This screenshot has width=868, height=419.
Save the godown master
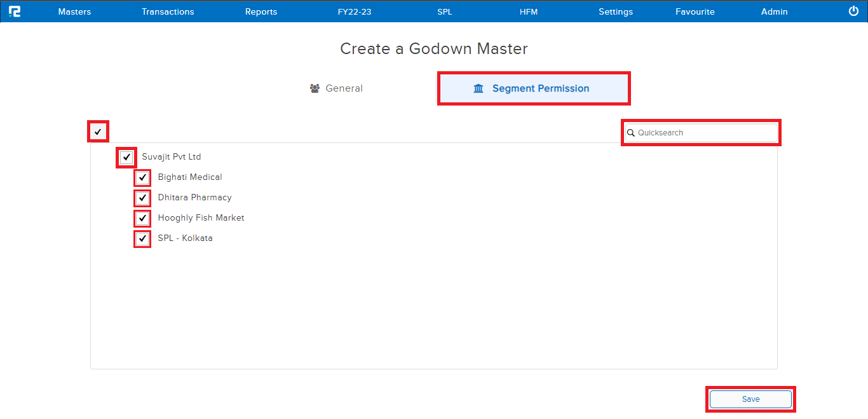pos(750,399)
